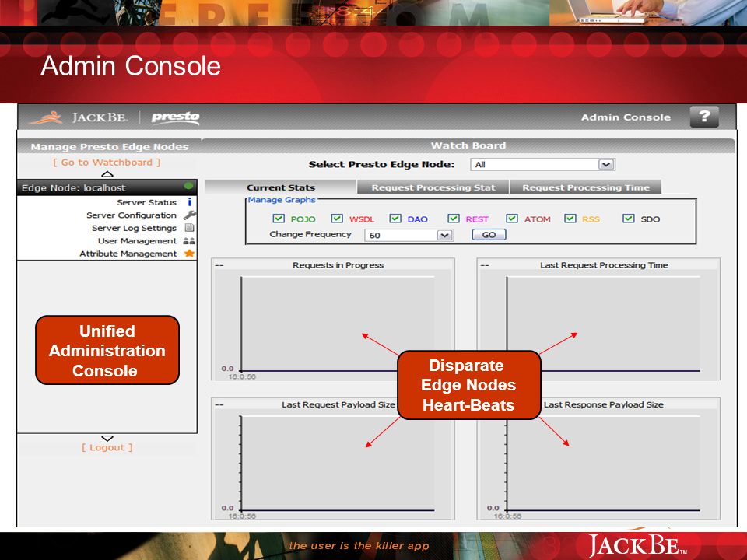Open the help question mark icon
The width and height of the screenshot is (747, 560).
click(x=704, y=117)
